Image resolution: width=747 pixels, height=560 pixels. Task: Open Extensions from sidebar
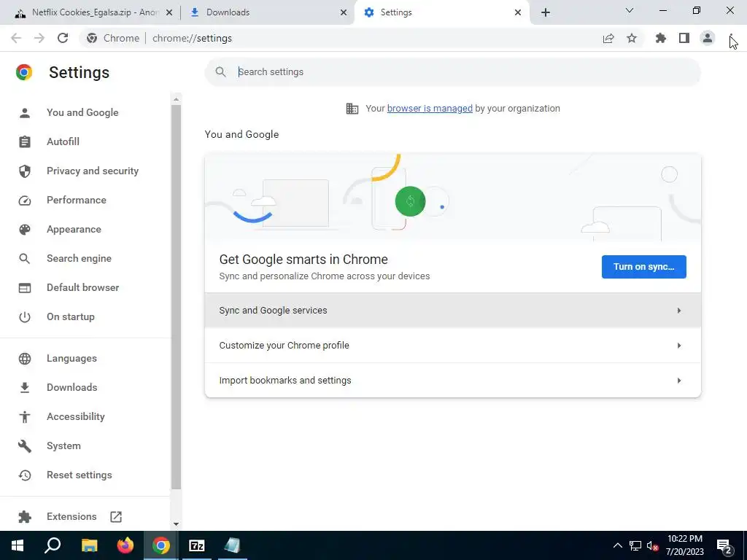coord(71,517)
